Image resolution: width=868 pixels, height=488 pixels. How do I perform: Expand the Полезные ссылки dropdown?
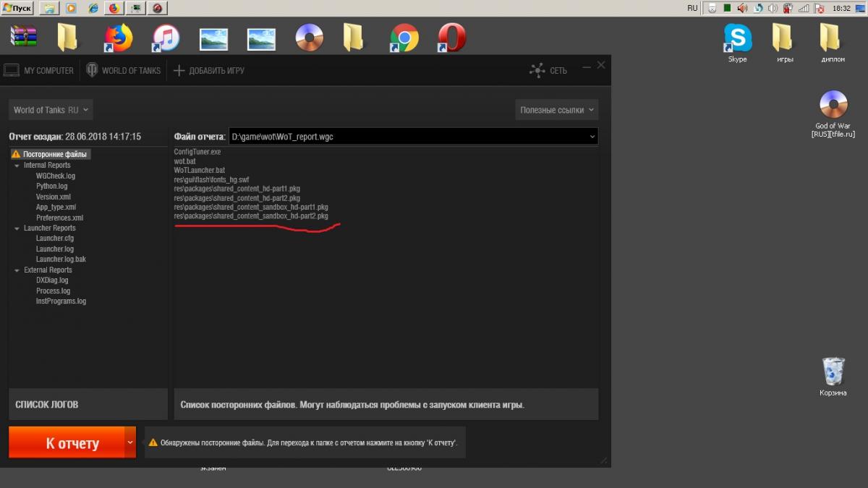pos(557,110)
